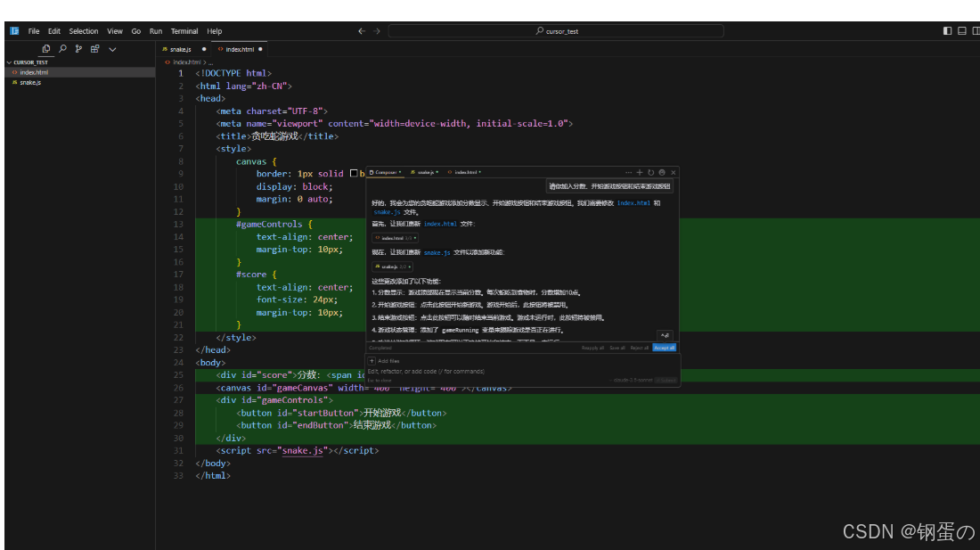980x550 pixels.
Task: Click Save all in Composer
Action: point(617,348)
